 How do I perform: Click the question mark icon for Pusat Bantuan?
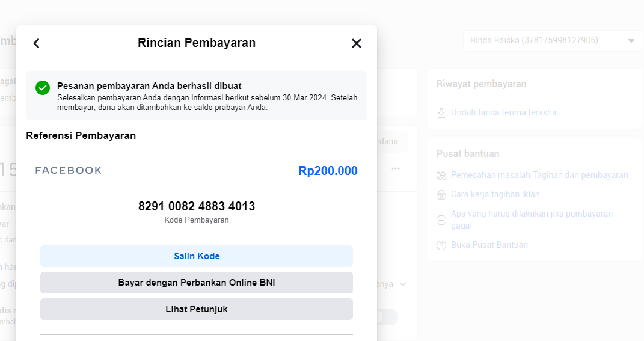[441, 245]
